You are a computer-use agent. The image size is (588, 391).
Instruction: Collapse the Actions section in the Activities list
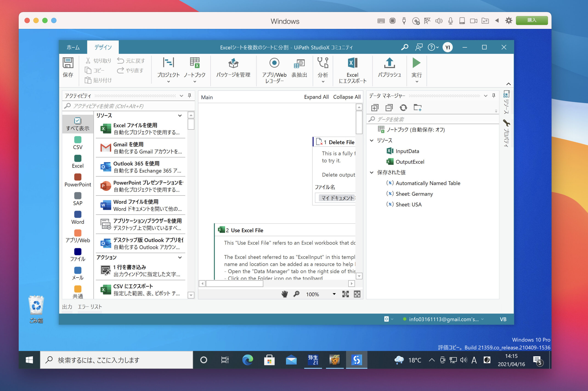pos(180,257)
